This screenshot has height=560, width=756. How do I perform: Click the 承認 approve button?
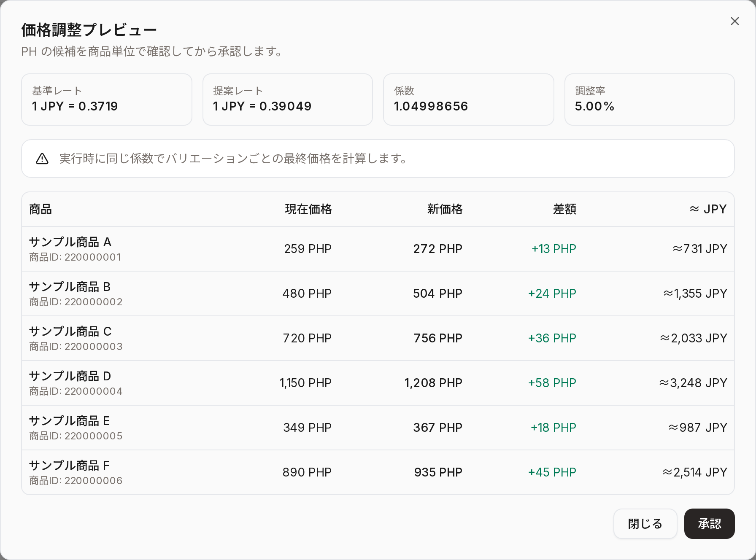tap(709, 523)
